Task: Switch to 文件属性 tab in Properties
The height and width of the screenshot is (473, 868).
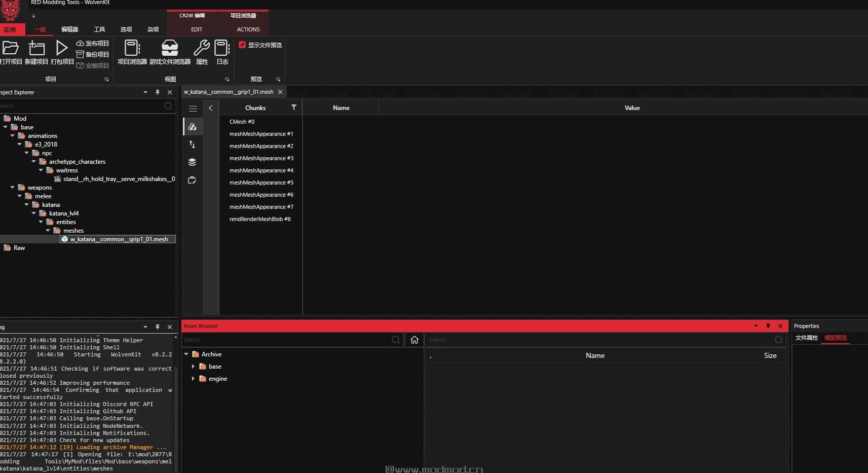Action: (807, 338)
